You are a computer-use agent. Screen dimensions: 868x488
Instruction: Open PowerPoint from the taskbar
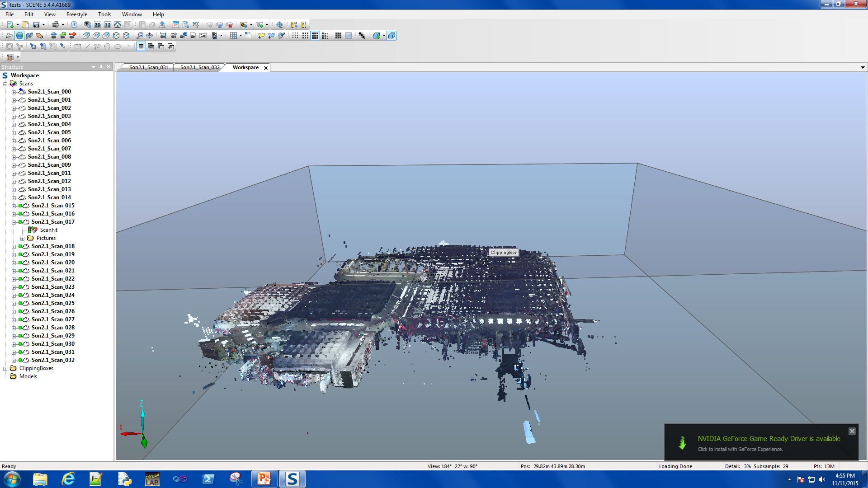click(264, 479)
